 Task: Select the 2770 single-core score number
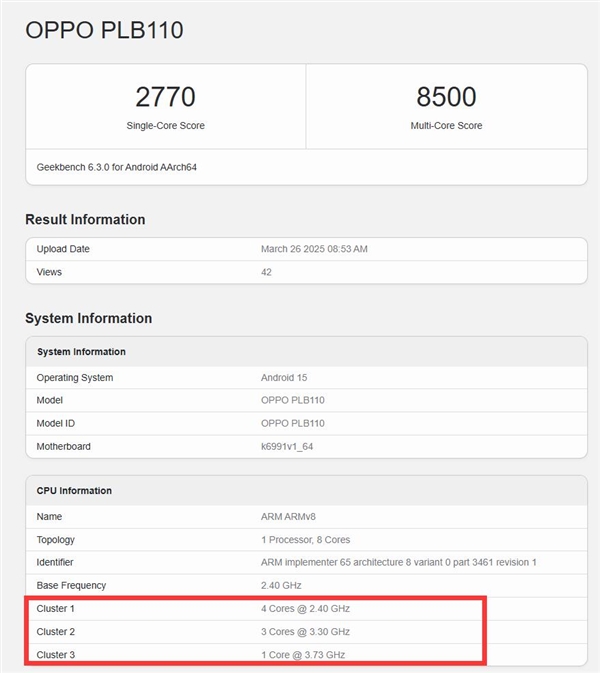165,97
